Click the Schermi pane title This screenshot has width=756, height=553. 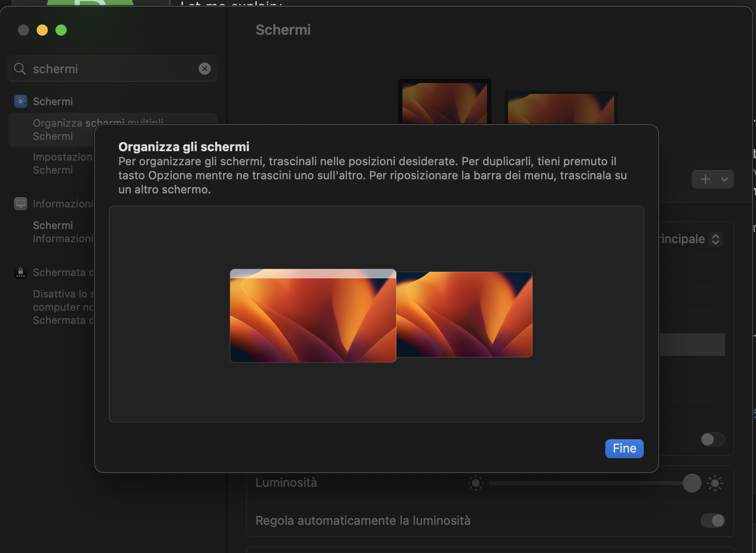283,30
